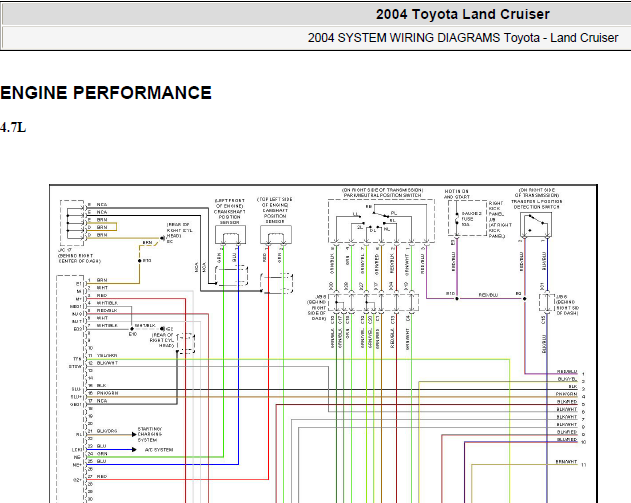Click the 'BRN/WHT' wire label near connector 11
Image resolution: width=631 pixels, height=503 pixels.
[567, 462]
